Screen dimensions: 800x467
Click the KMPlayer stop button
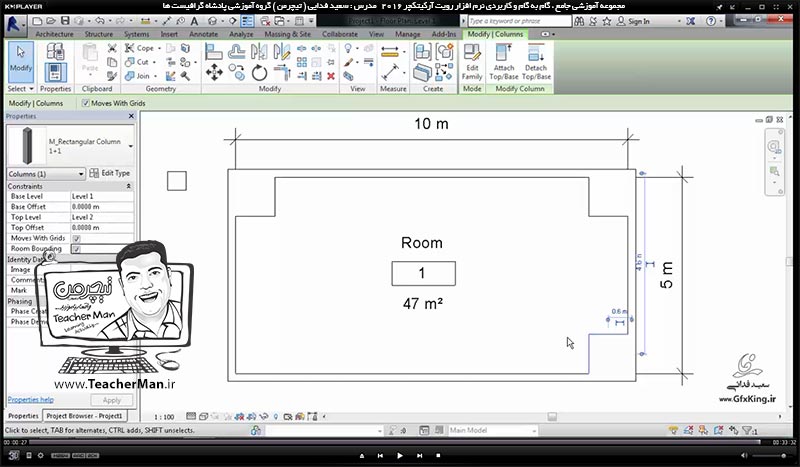click(438, 455)
